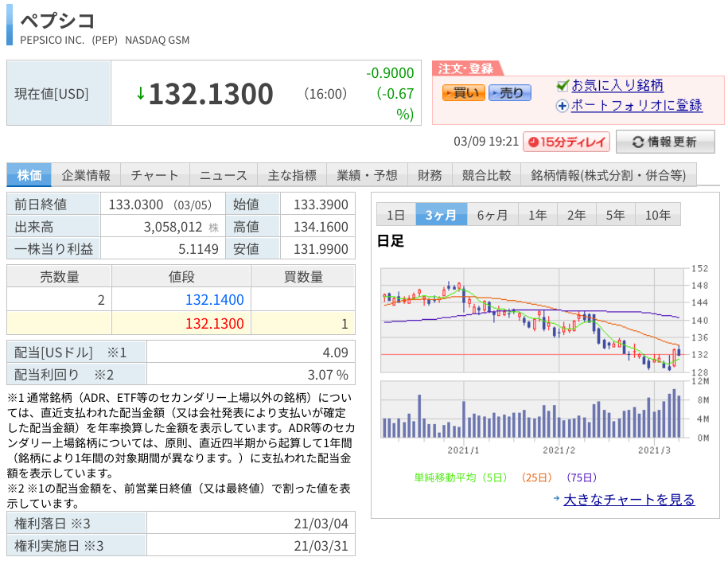Open the ポートフォリオに登録 link
Image resolution: width=728 pixels, height=561 pixels.
[636, 105]
